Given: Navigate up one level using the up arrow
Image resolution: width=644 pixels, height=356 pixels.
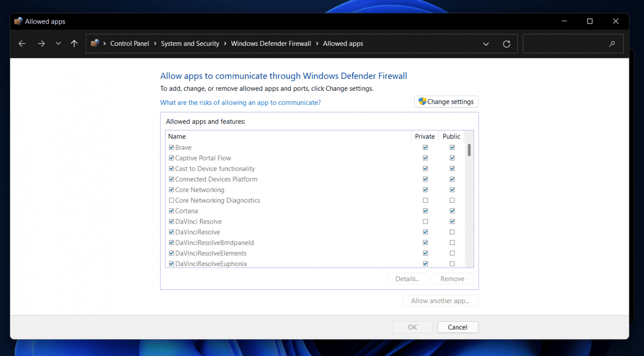Looking at the screenshot, I should (x=74, y=44).
